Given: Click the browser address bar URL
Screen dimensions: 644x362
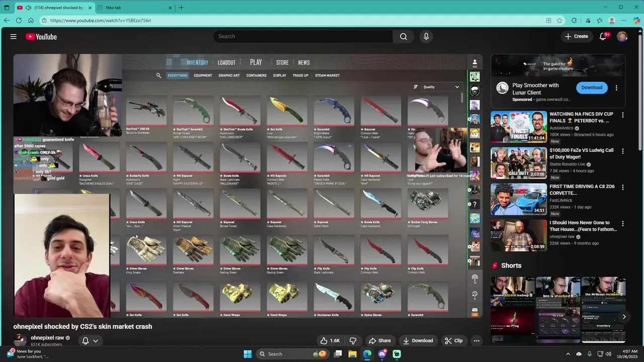Looking at the screenshot, I should tap(101, 21).
